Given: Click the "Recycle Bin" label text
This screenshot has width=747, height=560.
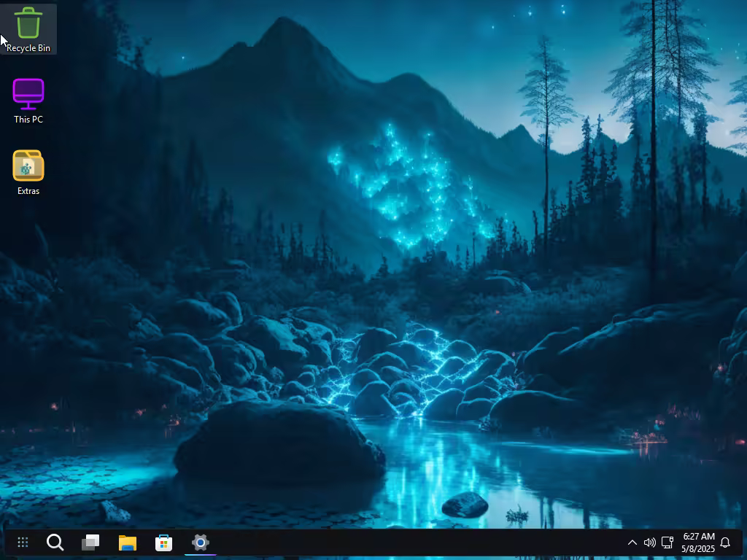Looking at the screenshot, I should (x=28, y=48).
